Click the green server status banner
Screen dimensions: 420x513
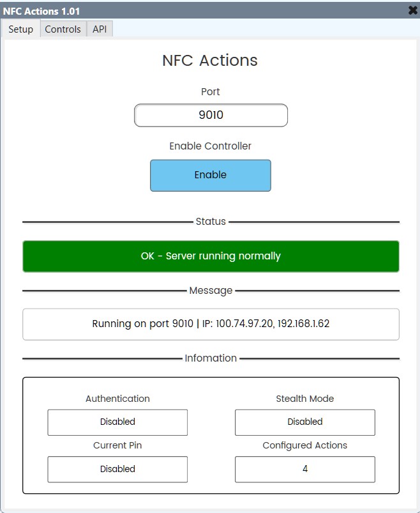(210, 256)
